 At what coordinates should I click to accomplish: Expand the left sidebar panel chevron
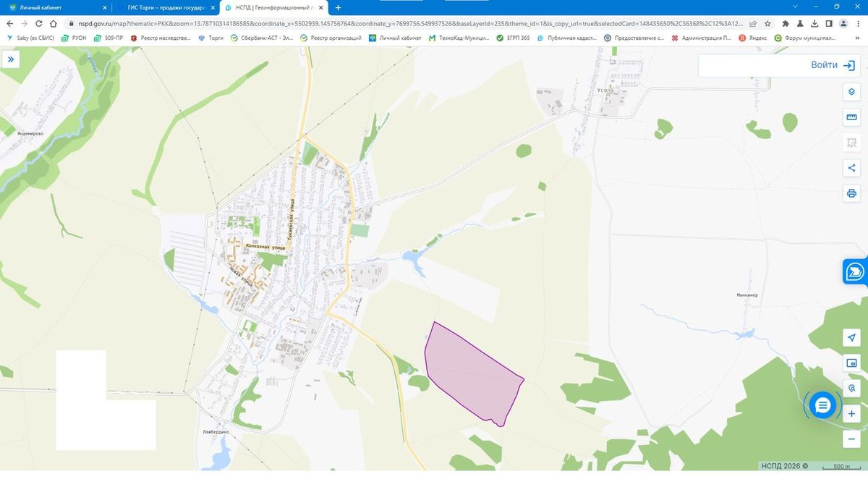click(x=11, y=59)
